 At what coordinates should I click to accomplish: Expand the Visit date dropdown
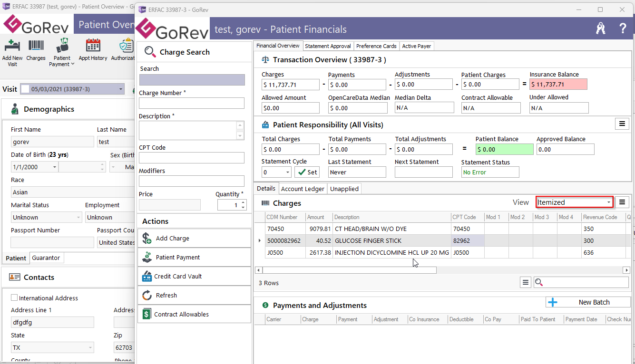(x=121, y=89)
